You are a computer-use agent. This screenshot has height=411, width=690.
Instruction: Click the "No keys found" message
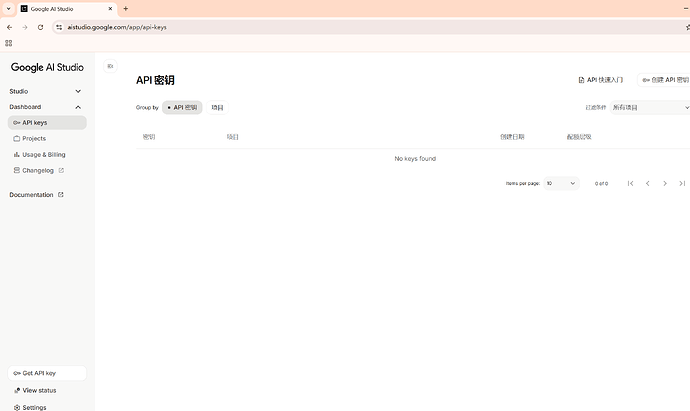point(415,158)
